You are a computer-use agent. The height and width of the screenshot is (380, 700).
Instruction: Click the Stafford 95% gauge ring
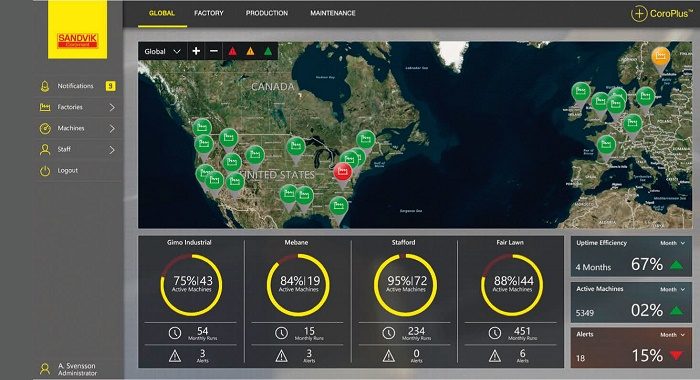tap(405, 285)
